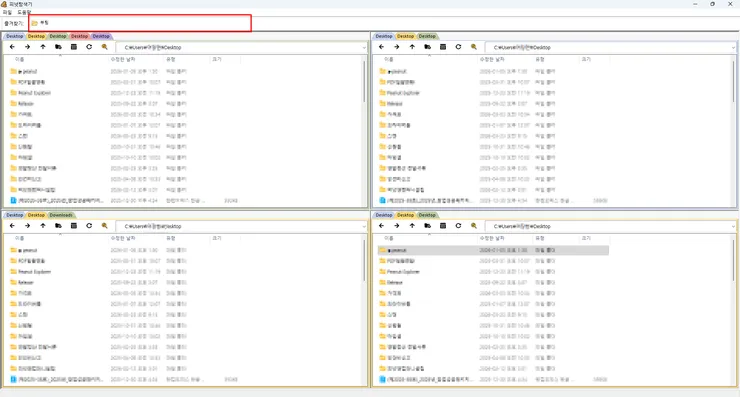Select green Desktop tab in top-left pane
This screenshot has height=397, width=740.
coord(58,36)
